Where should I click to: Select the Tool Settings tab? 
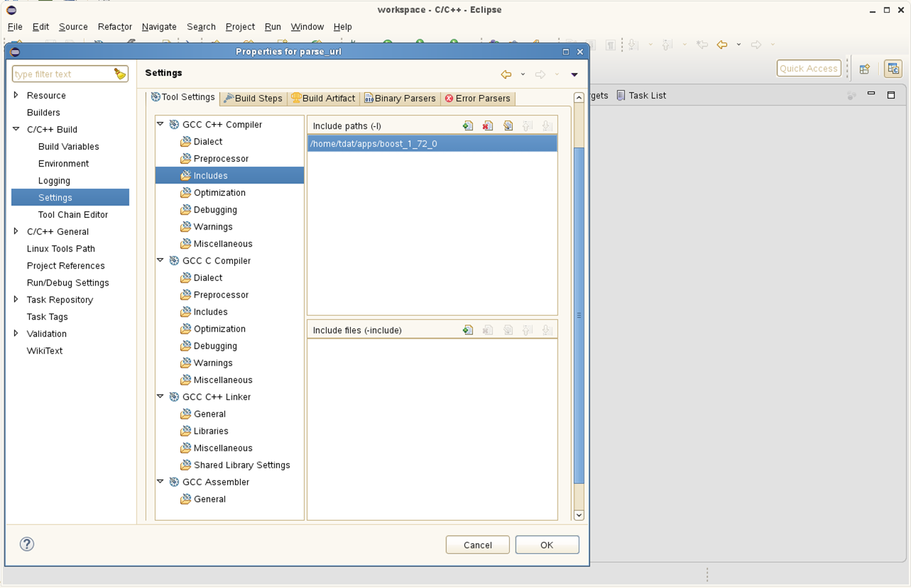tap(182, 97)
